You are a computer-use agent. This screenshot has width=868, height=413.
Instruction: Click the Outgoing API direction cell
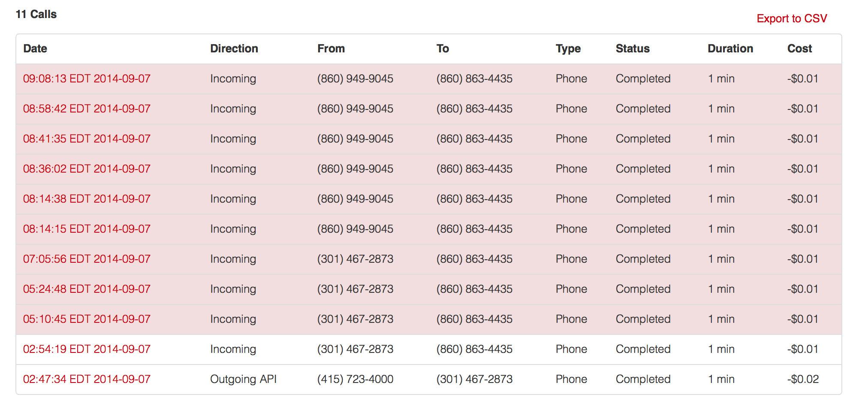(x=243, y=379)
